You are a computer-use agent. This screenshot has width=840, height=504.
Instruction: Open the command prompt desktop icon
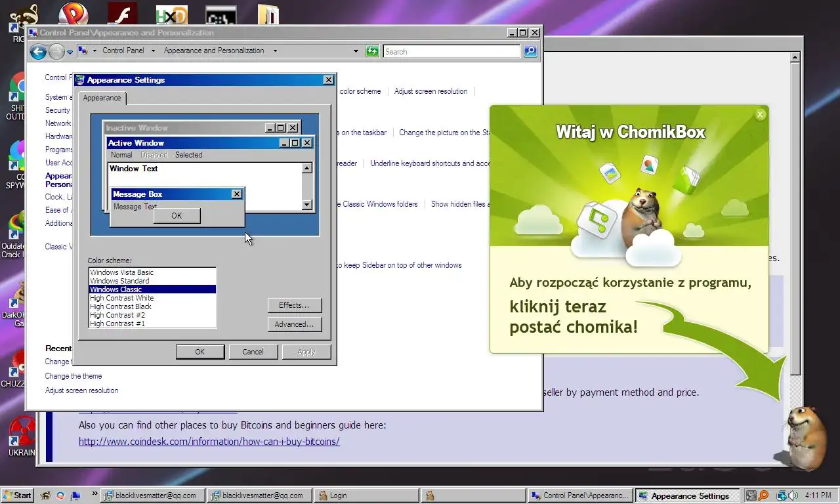(x=220, y=16)
